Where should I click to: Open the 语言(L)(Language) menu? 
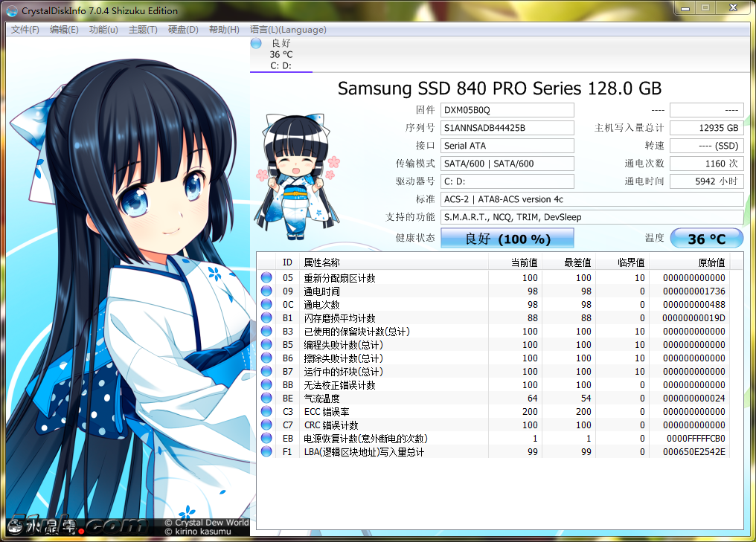[288, 30]
